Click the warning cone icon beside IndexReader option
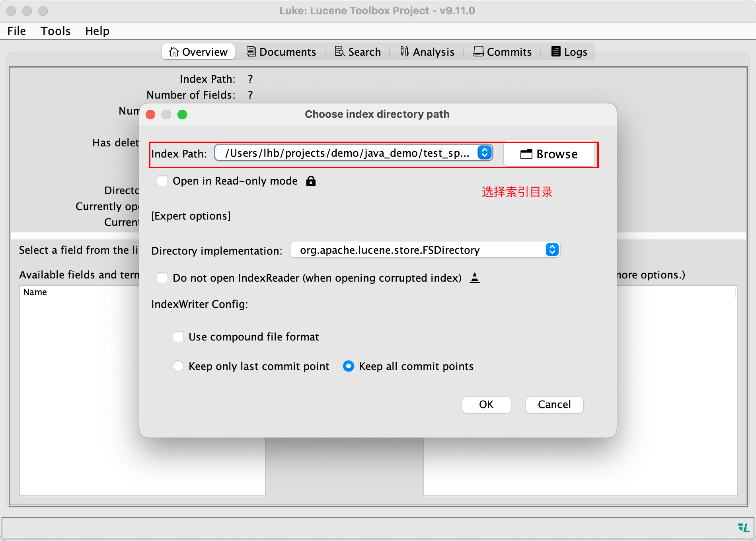This screenshot has height=541, width=756. pos(475,278)
